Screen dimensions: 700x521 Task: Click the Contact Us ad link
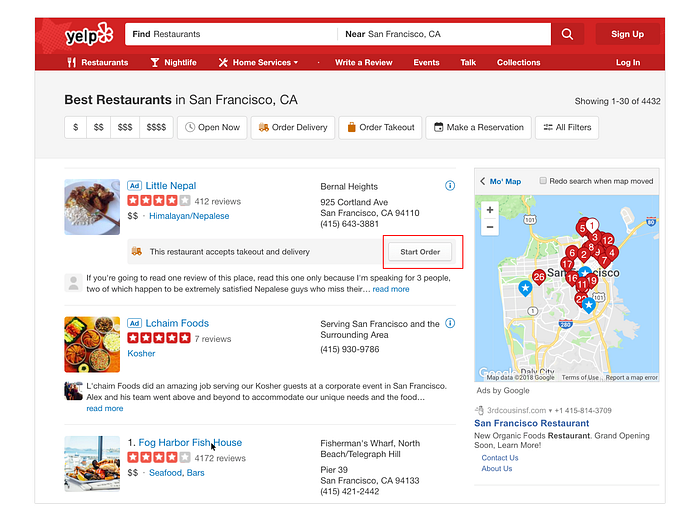500,458
